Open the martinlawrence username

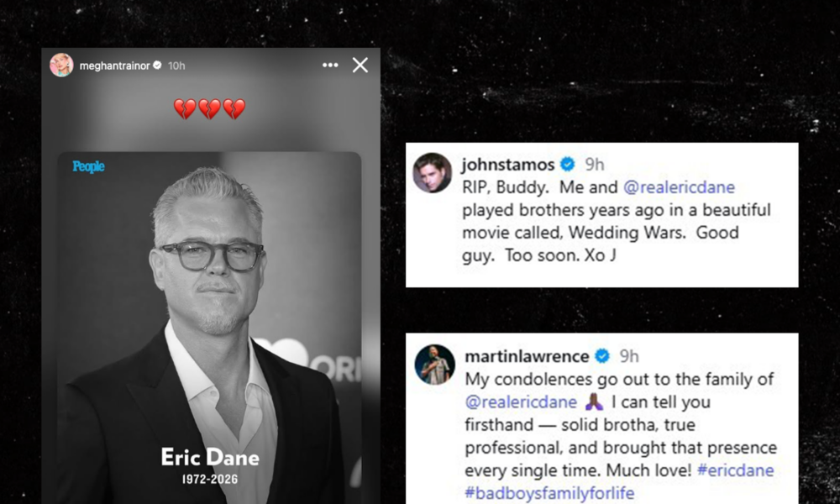(x=528, y=356)
